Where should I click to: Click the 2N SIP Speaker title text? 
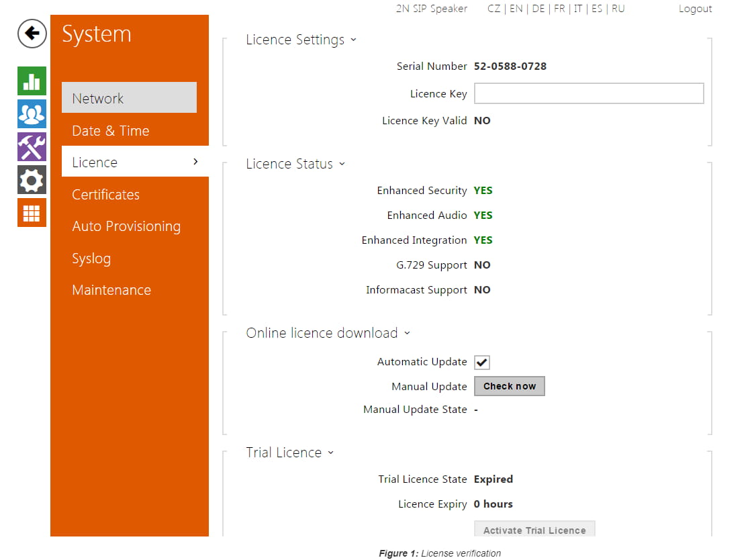[x=432, y=9]
